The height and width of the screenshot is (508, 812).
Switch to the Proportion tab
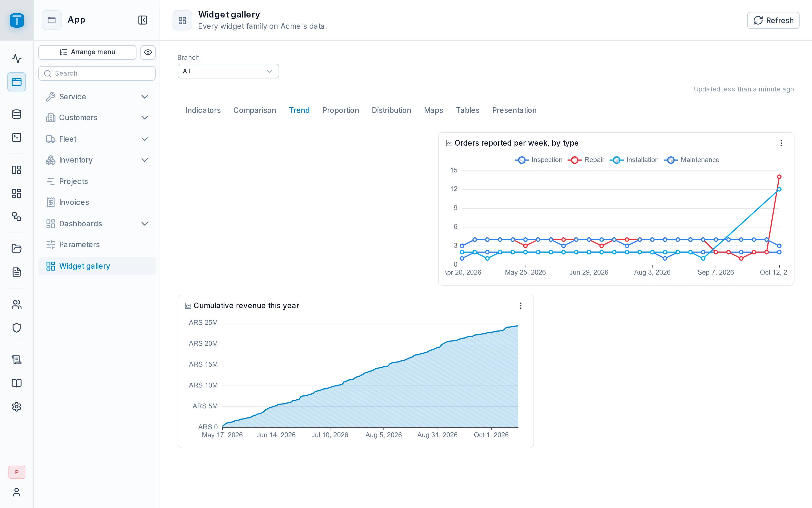tap(341, 110)
